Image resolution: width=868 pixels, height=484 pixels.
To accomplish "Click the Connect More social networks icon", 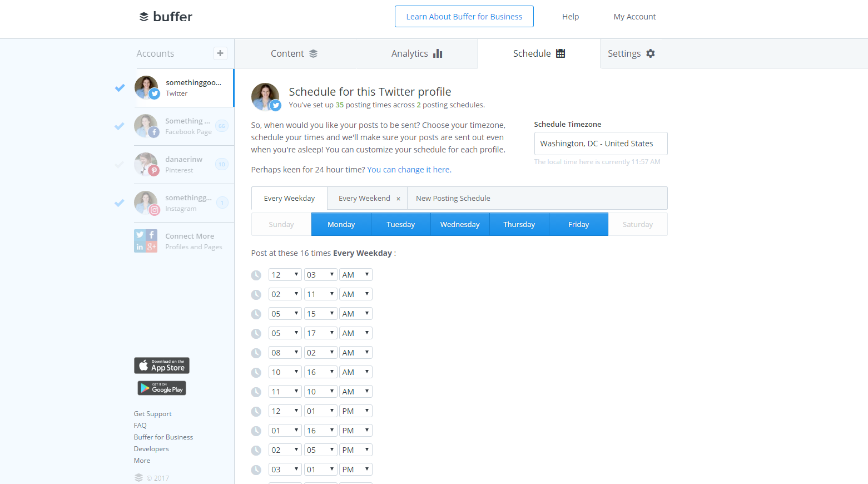I will tap(146, 241).
